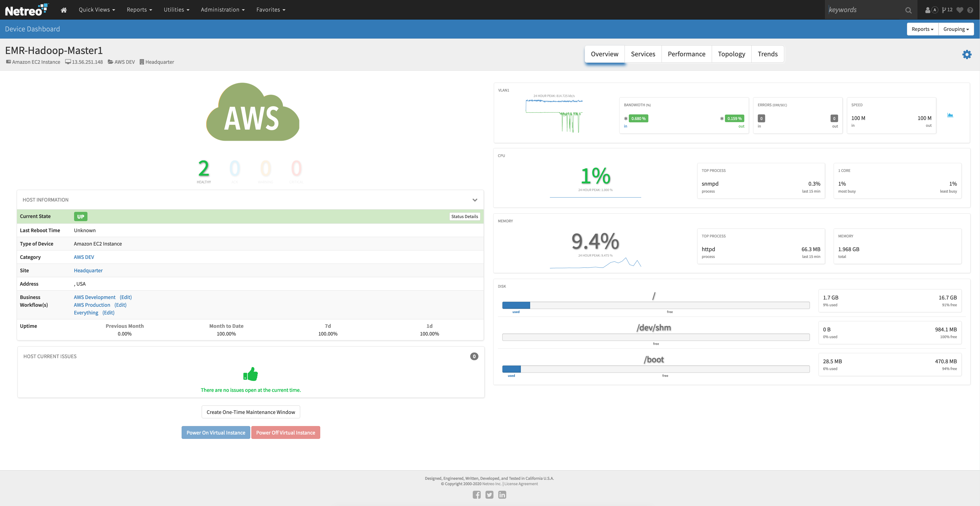
Task: Open the branch icon showing 12
Action: tap(947, 10)
